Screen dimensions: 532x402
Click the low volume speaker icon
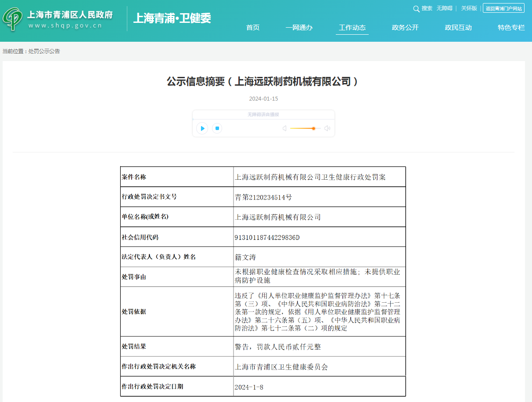click(x=284, y=128)
